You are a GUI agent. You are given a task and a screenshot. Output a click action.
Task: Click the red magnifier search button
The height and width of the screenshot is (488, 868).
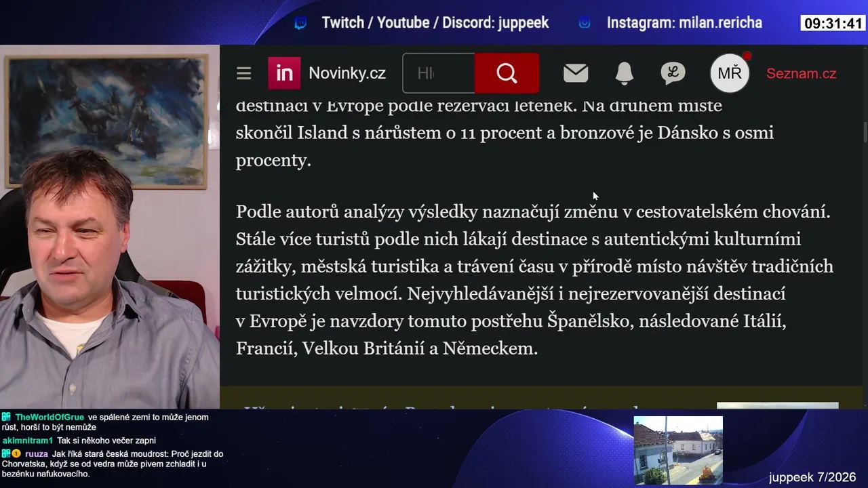[x=507, y=73]
